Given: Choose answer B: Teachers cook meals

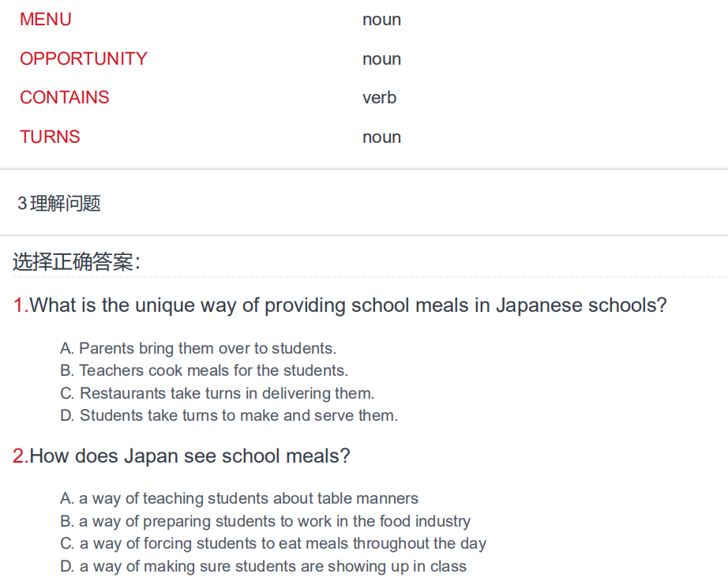Looking at the screenshot, I should tap(205, 370).
